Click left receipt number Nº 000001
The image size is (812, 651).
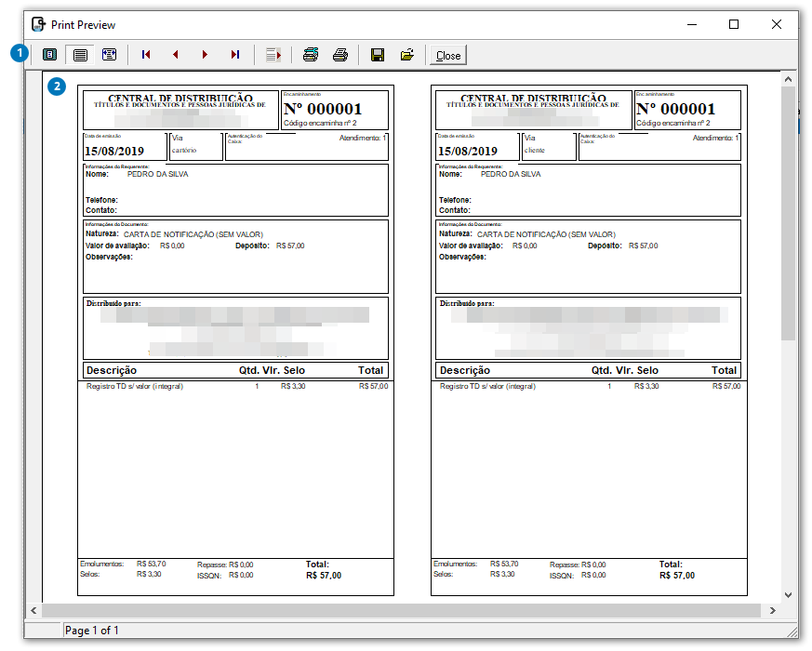(323, 109)
